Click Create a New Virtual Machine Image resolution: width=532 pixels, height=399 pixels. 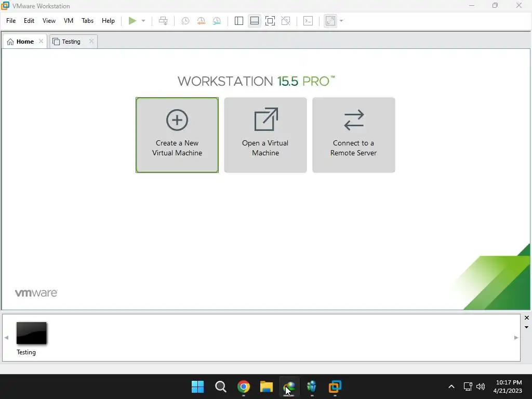pos(177,135)
